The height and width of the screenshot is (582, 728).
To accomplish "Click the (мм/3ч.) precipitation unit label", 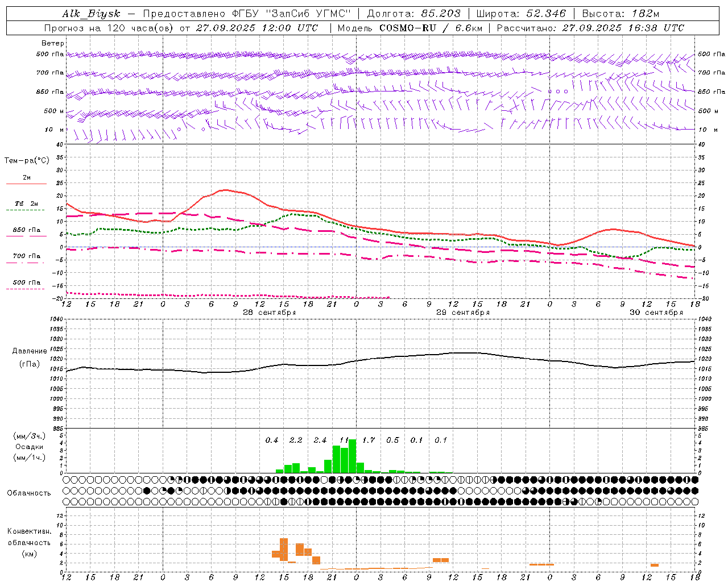I will (30, 436).
